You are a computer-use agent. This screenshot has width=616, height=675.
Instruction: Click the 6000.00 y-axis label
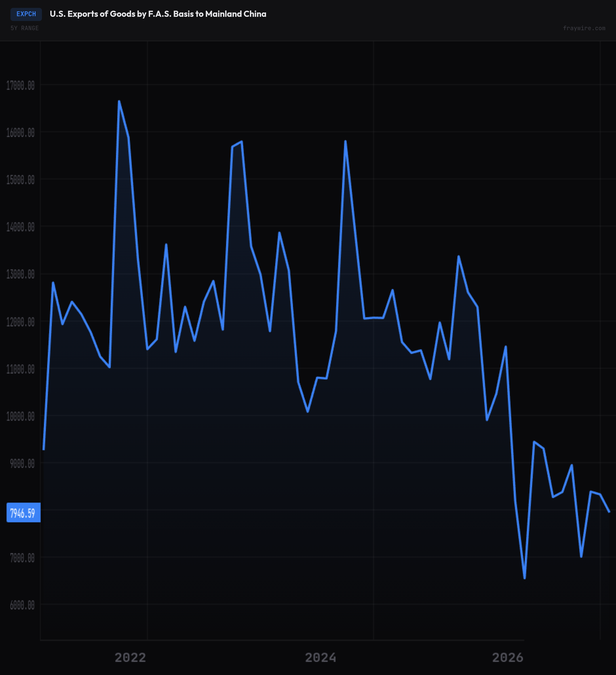coord(22,605)
